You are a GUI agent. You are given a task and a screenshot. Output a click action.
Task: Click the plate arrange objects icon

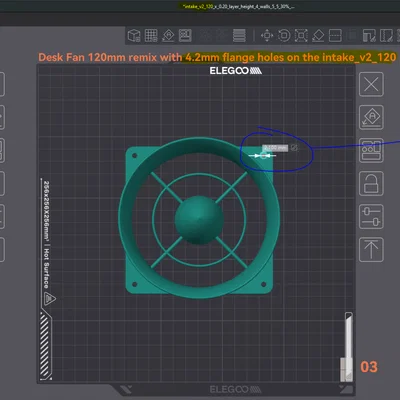(x=371, y=150)
